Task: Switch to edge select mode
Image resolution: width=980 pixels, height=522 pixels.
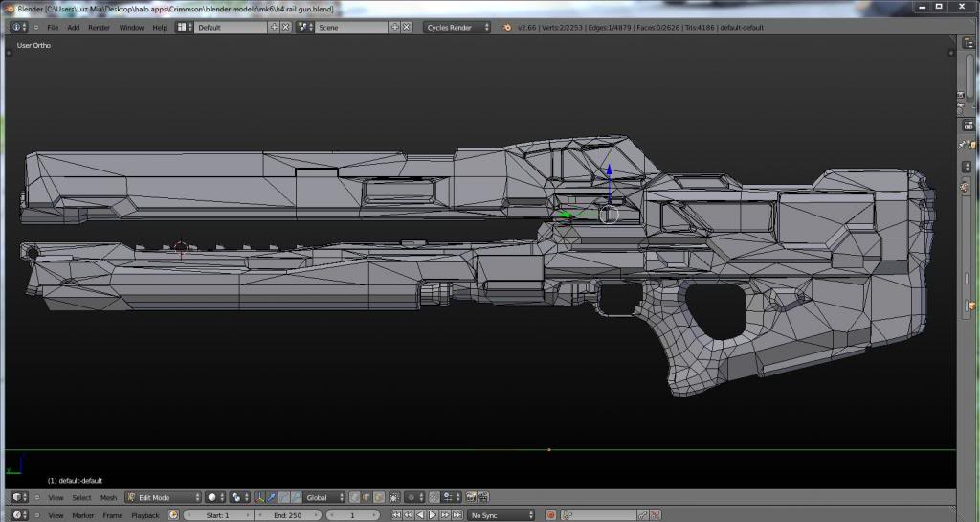Action: (x=367, y=498)
